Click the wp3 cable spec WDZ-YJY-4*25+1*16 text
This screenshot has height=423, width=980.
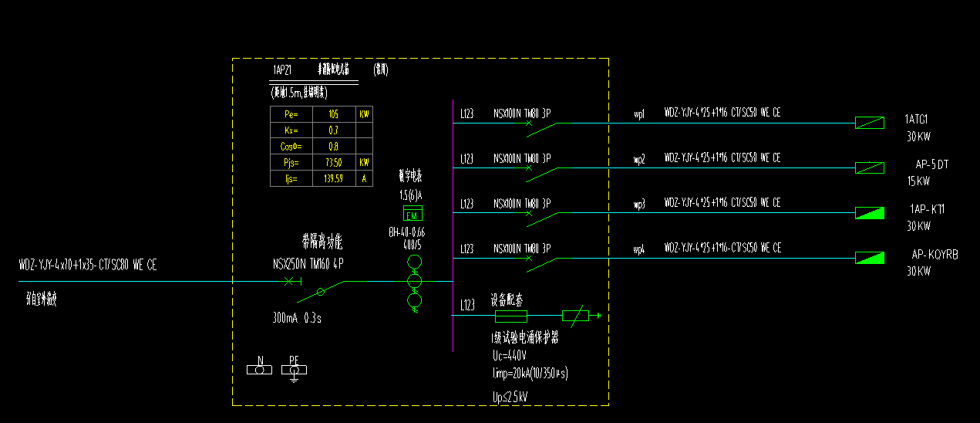pos(722,203)
